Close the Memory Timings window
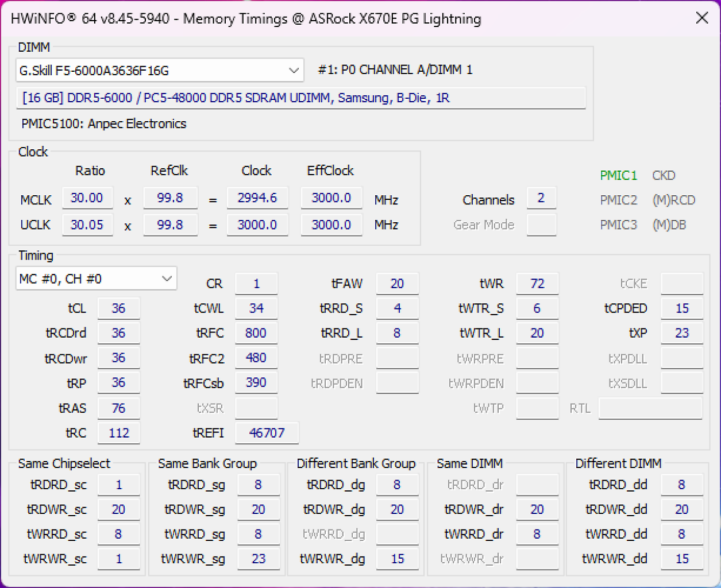This screenshot has width=721, height=588. coord(702,18)
